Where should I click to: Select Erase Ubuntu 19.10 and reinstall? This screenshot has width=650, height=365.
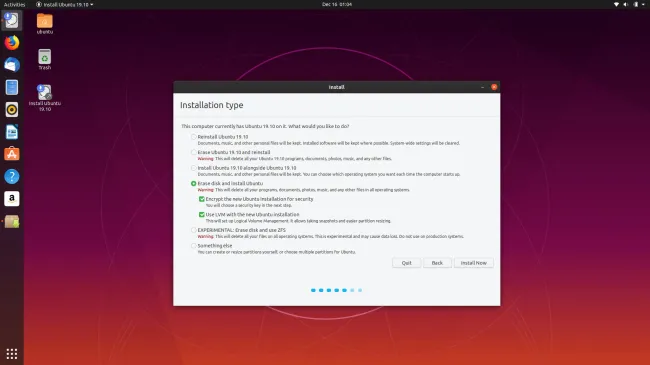(194, 152)
